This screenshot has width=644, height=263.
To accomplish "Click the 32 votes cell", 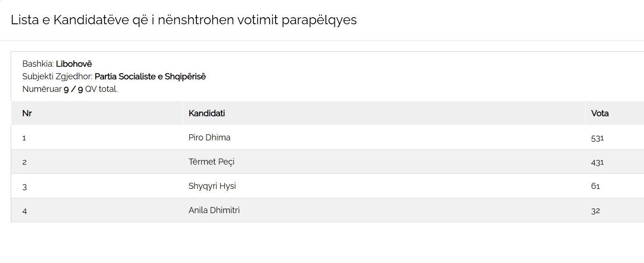I will (x=596, y=211).
